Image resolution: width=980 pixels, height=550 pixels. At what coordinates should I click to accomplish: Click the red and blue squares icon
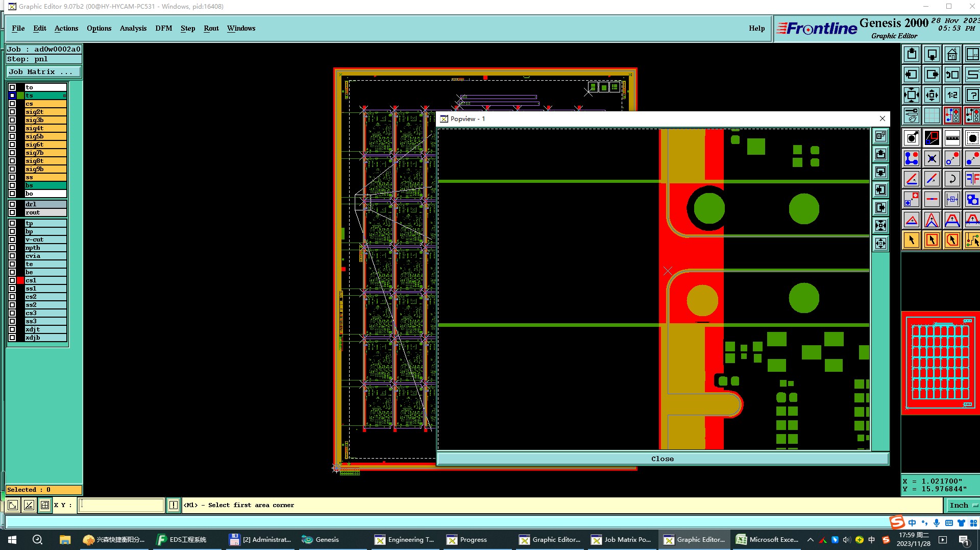pos(932,138)
